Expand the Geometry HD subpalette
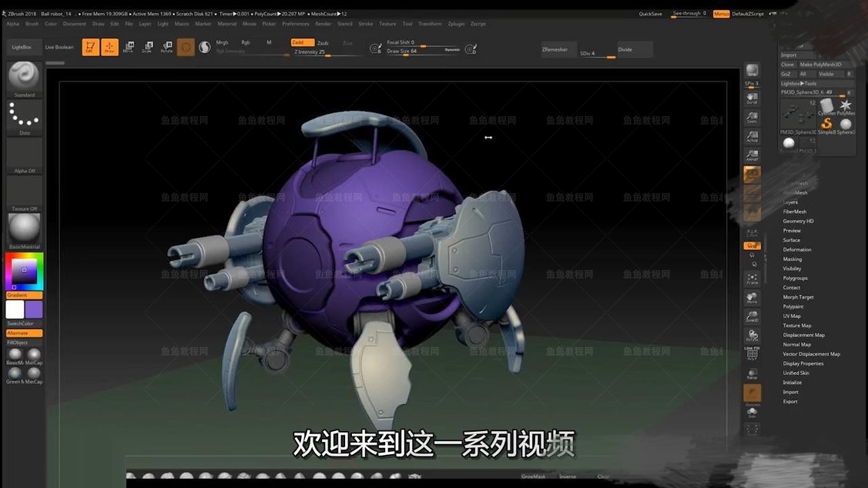The image size is (868, 488). click(798, 222)
